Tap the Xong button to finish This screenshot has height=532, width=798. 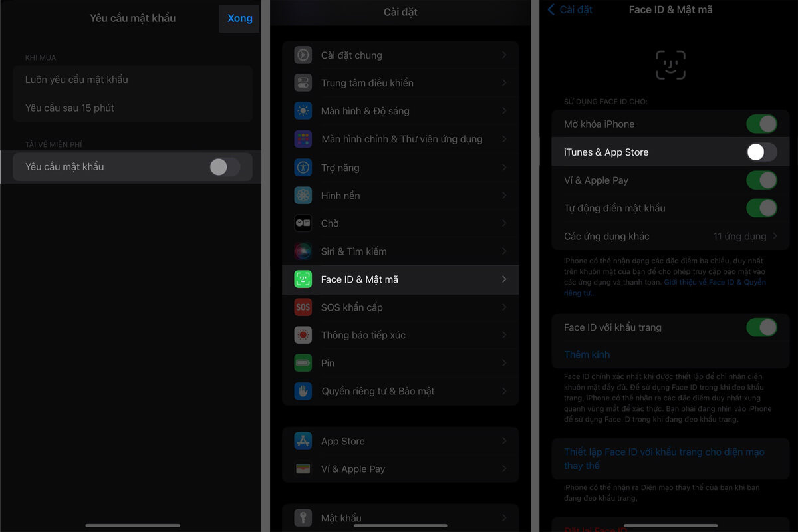tap(239, 18)
